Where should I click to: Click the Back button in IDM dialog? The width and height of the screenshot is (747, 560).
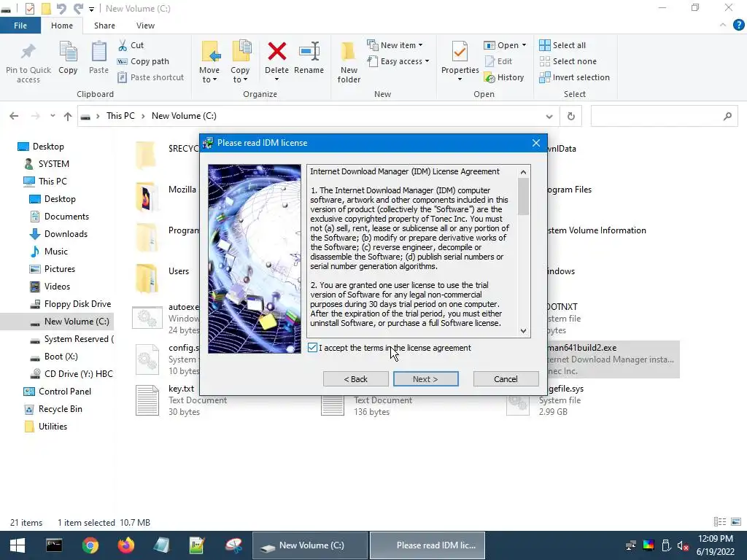[356, 379]
